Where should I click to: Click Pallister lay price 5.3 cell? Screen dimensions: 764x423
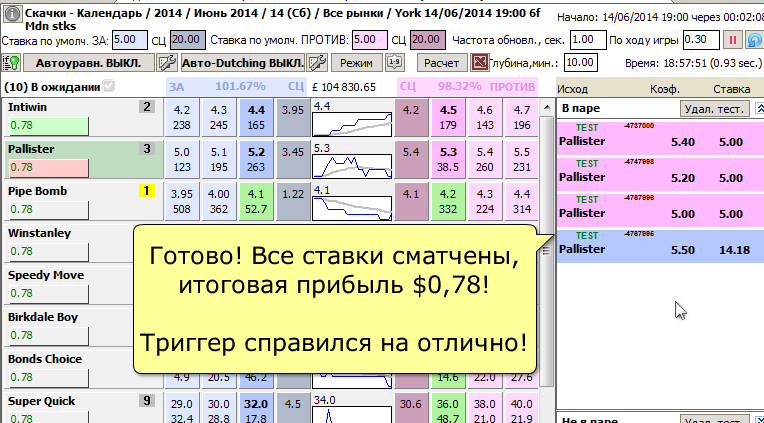[x=448, y=159]
